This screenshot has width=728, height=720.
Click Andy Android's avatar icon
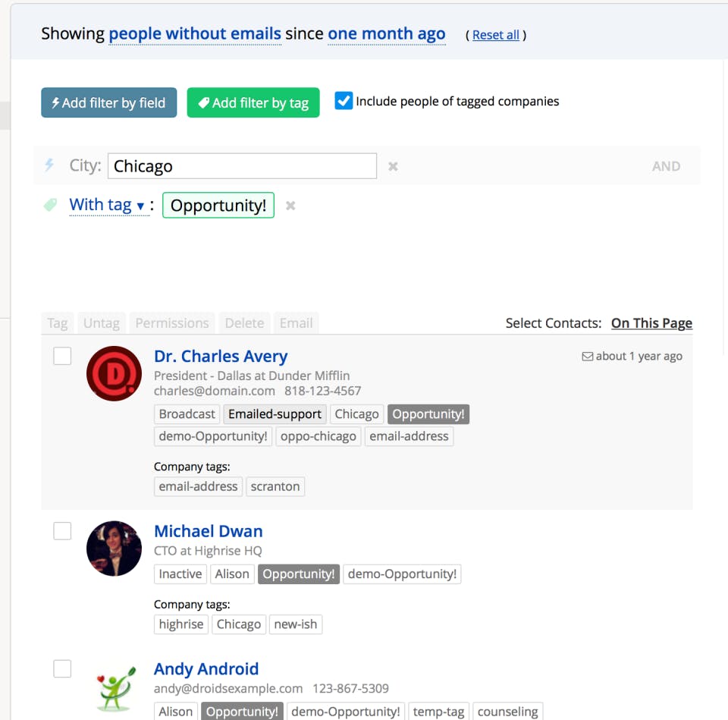[x=114, y=688]
